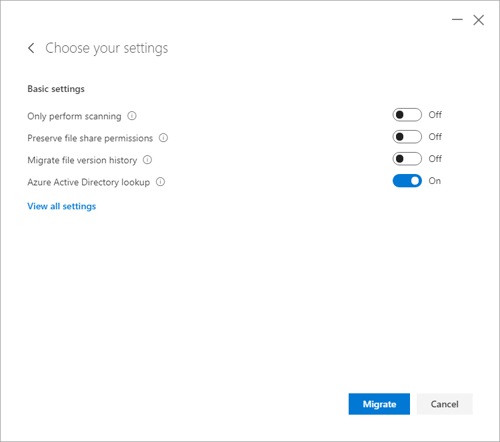Open the View all settings link
This screenshot has width=500, height=442.
click(x=62, y=206)
